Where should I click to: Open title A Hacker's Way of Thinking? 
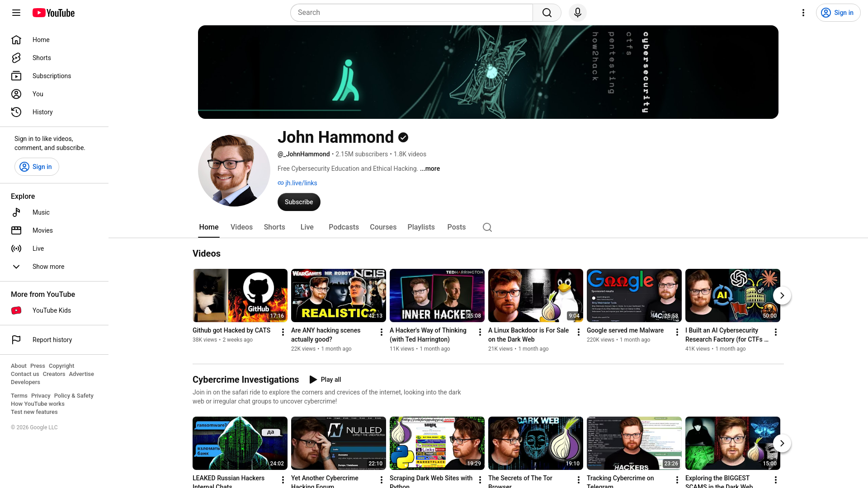tap(428, 335)
